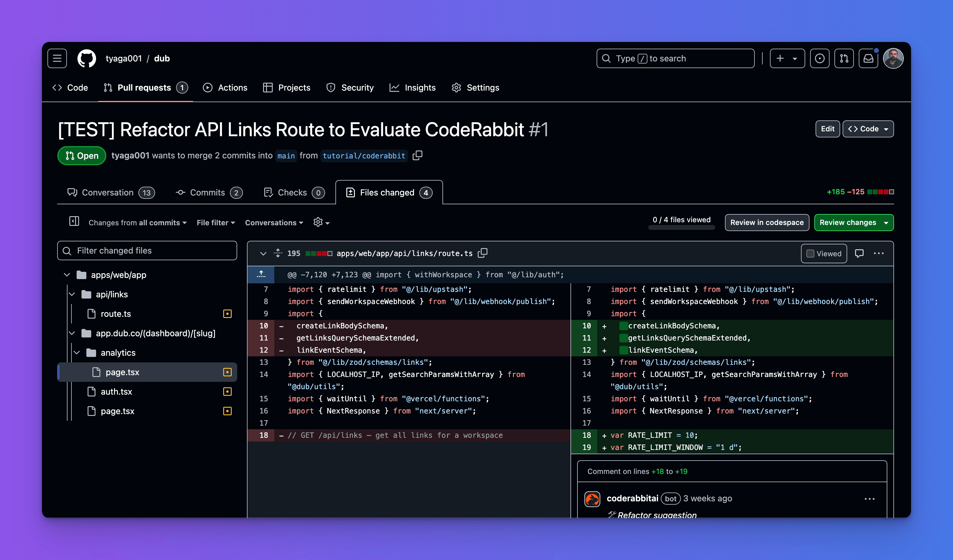953x560 pixels.
Task: Add a comment on the route.ts diff header
Action: pyautogui.click(x=860, y=253)
